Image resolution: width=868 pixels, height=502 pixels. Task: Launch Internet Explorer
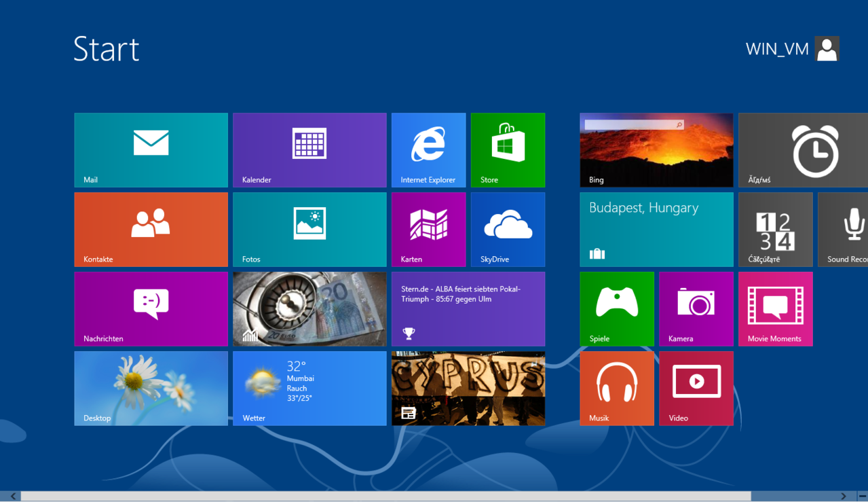pos(428,149)
